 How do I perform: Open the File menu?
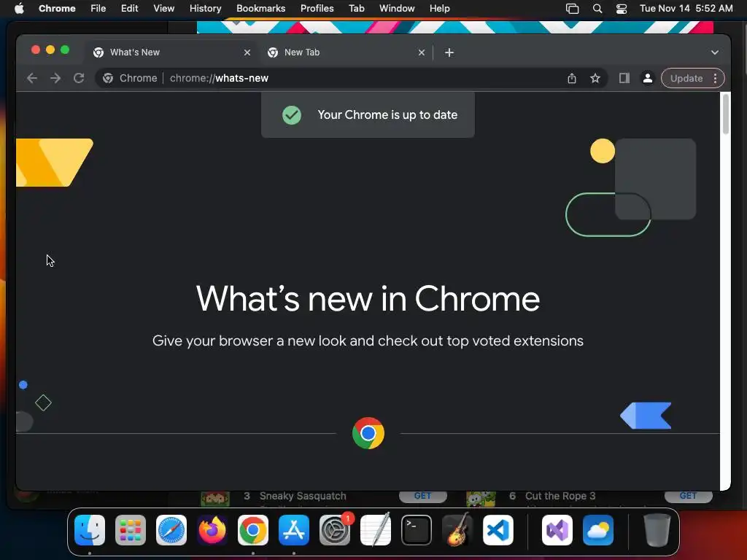(x=98, y=8)
